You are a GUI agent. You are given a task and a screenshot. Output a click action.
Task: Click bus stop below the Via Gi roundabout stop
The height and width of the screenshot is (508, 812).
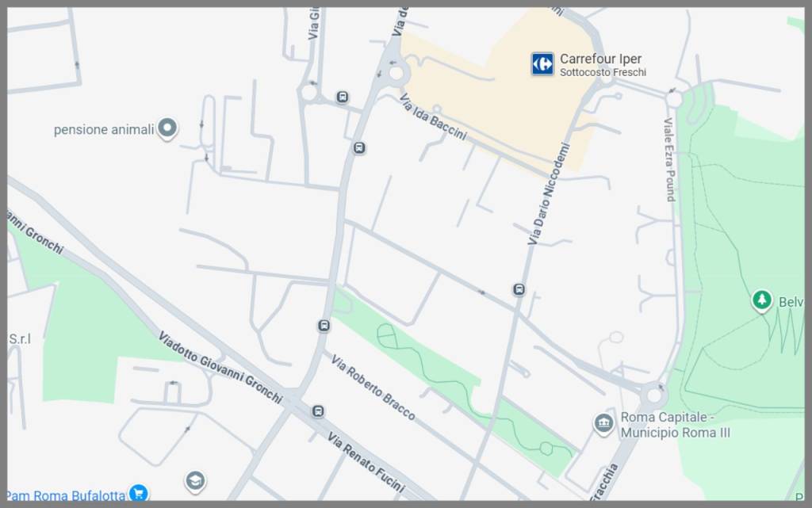(359, 148)
